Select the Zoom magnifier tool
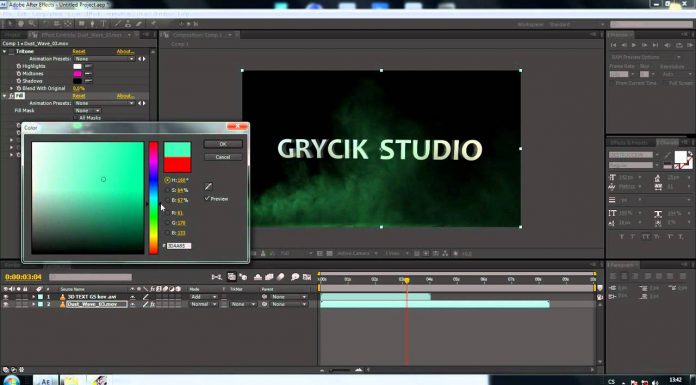696x385 pixels. point(32,24)
